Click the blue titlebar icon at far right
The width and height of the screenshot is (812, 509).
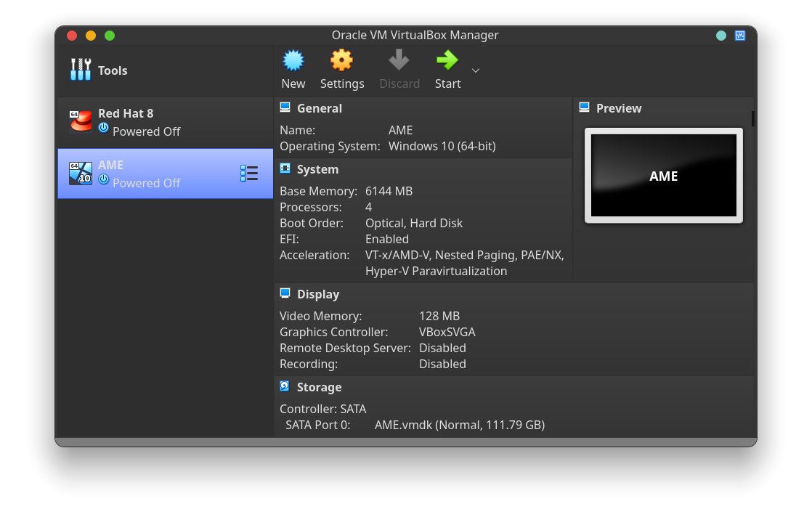pyautogui.click(x=740, y=35)
